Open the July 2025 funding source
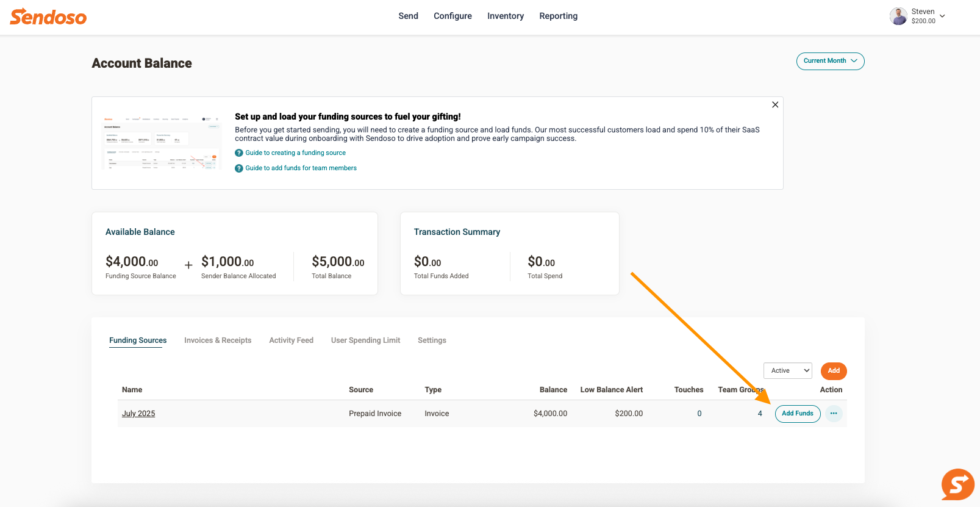 [138, 414]
